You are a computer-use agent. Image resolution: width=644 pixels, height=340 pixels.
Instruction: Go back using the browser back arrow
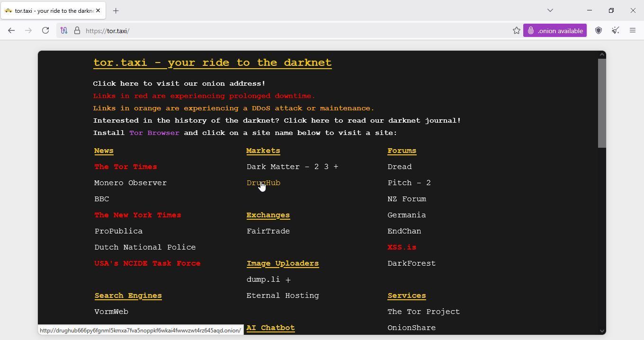coord(11,31)
